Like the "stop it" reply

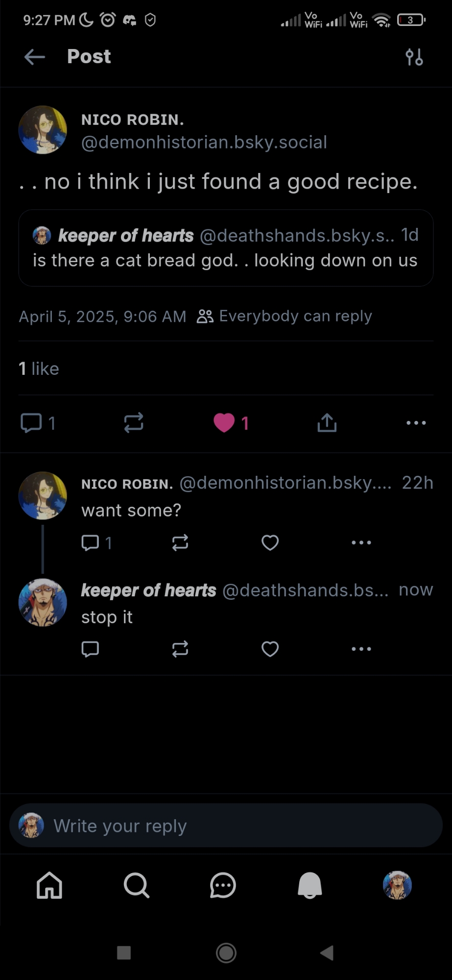click(x=270, y=649)
